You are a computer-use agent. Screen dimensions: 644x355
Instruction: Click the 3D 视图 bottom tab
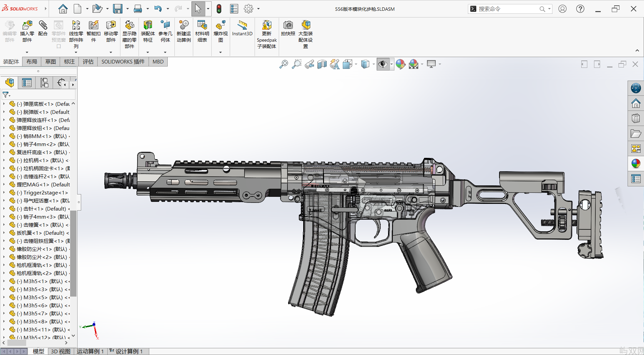click(61, 351)
